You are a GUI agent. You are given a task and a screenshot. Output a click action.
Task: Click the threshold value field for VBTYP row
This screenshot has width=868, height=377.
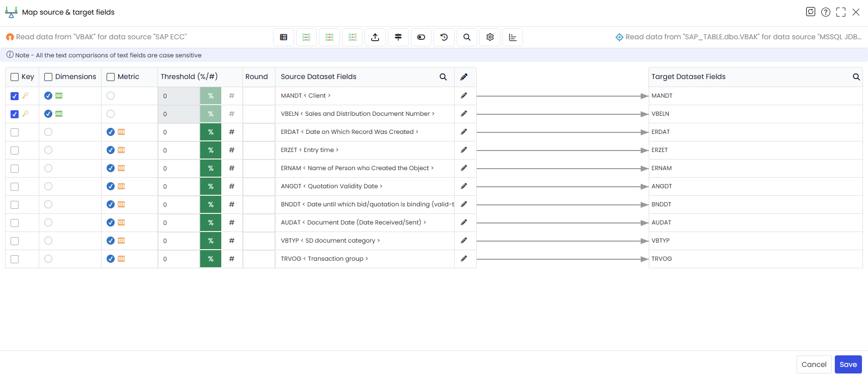tap(179, 241)
